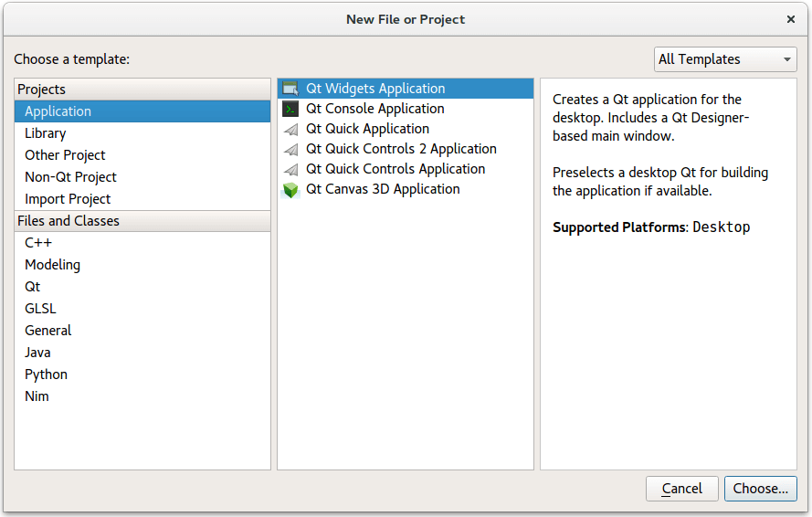
Task: Close the New File or Project dialog
Action: pyautogui.click(x=791, y=19)
